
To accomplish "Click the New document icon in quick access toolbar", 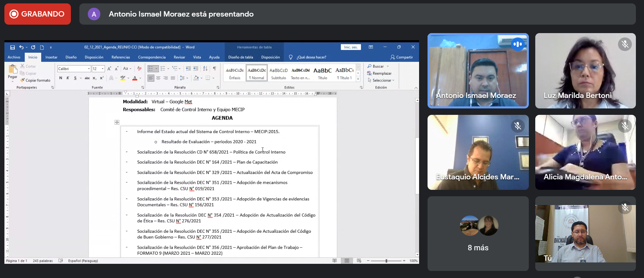I will (42, 47).
